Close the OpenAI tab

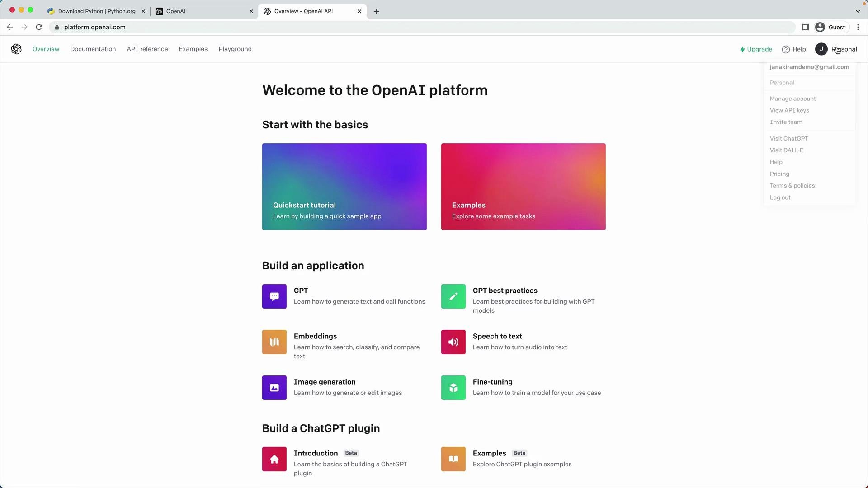click(251, 11)
